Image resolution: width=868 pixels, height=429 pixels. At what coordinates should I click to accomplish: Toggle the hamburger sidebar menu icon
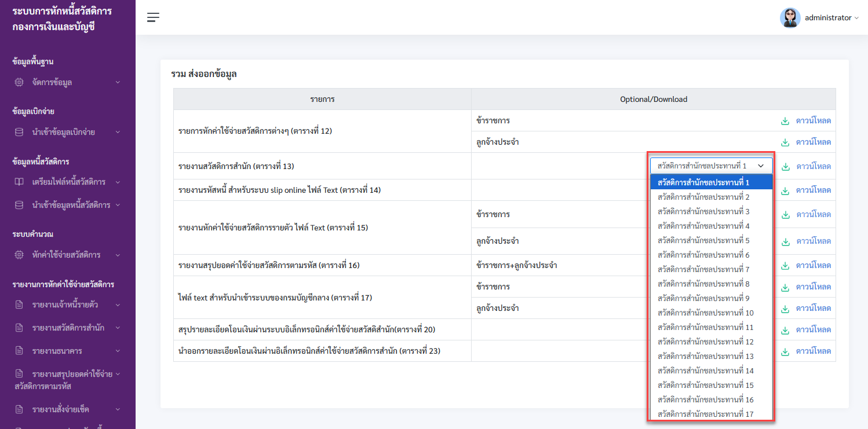pos(153,17)
